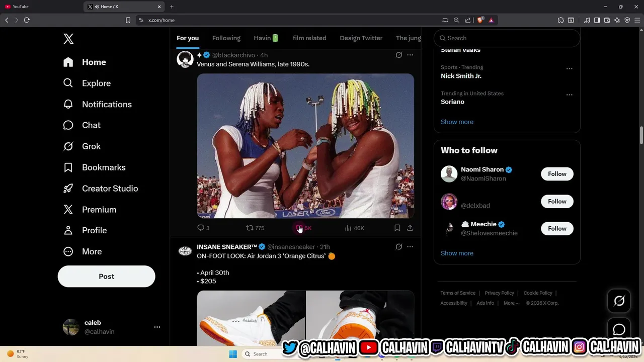Viewport: 644px width, 362px height.
Task: Open the Terms of Service link
Action: click(458, 293)
